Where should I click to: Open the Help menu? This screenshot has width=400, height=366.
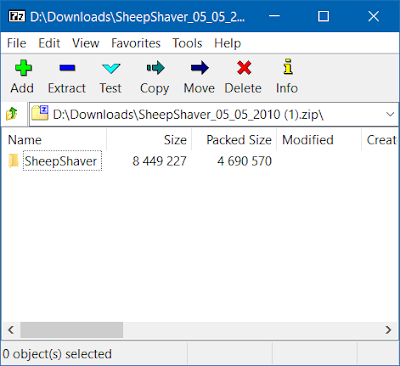pyautogui.click(x=227, y=43)
